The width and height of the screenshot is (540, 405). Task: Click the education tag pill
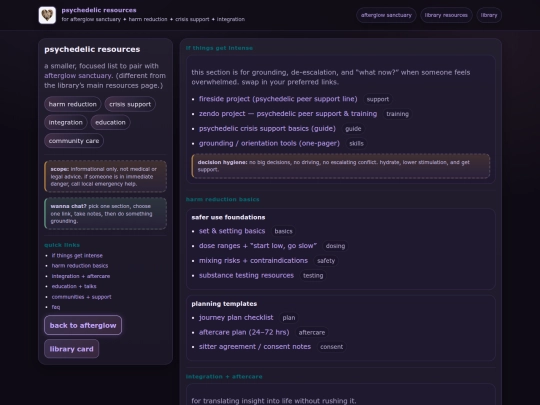tap(110, 122)
